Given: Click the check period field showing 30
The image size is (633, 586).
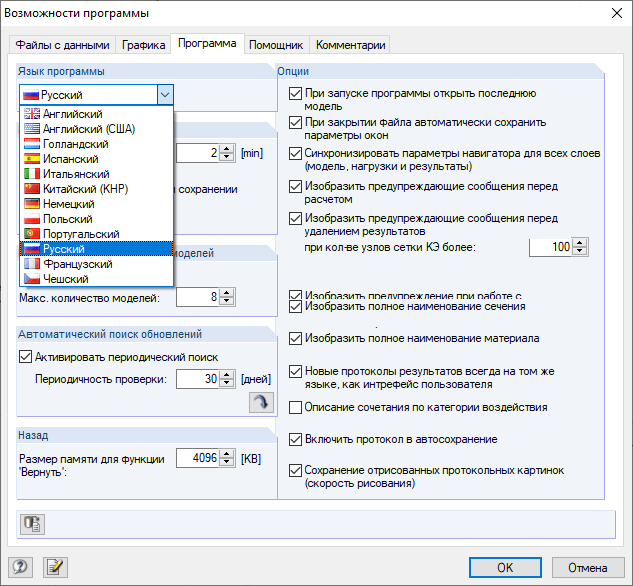Looking at the screenshot, I should pyautogui.click(x=198, y=379).
